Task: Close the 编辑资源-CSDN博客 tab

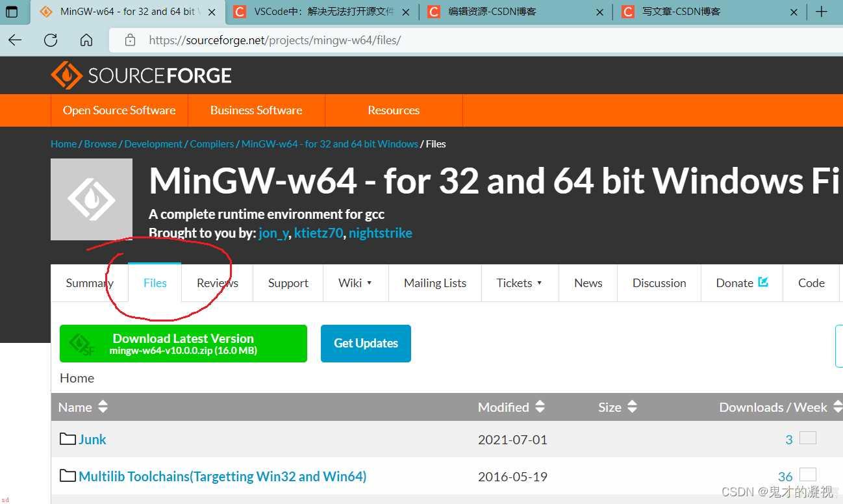Action: coord(599,12)
